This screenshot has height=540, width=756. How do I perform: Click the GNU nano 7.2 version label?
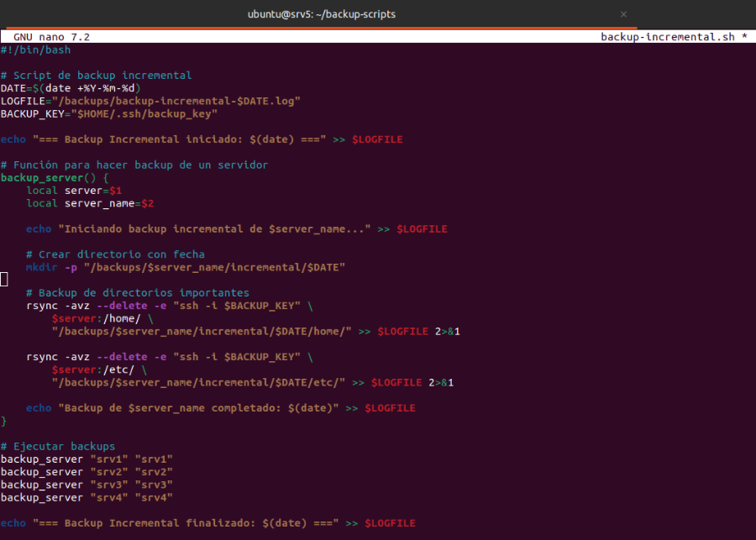[51, 37]
